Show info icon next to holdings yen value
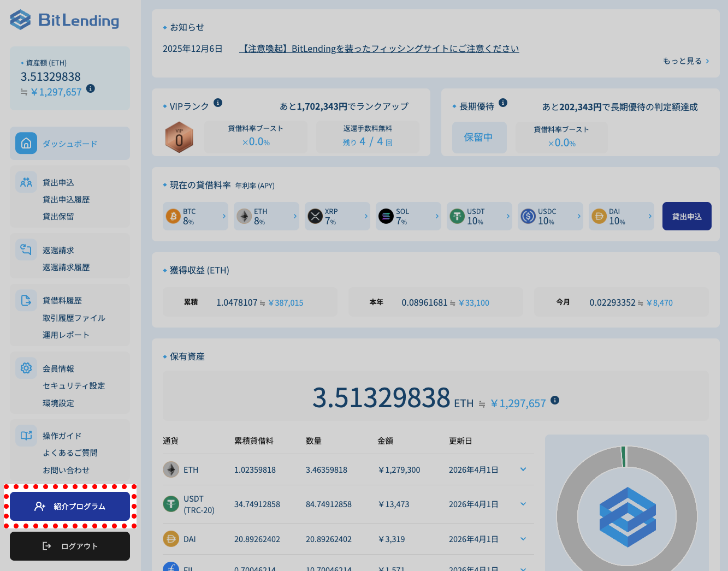Image resolution: width=728 pixels, height=571 pixels. coord(555,400)
